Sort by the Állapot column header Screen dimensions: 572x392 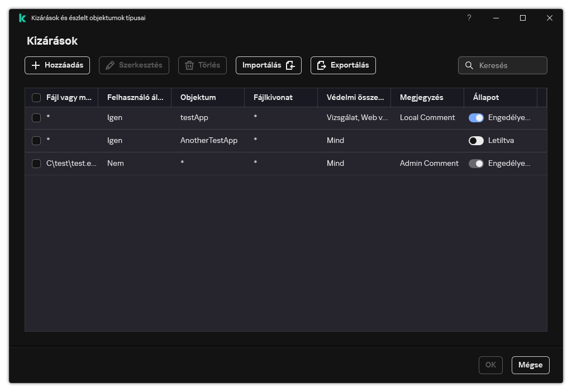pyautogui.click(x=486, y=97)
